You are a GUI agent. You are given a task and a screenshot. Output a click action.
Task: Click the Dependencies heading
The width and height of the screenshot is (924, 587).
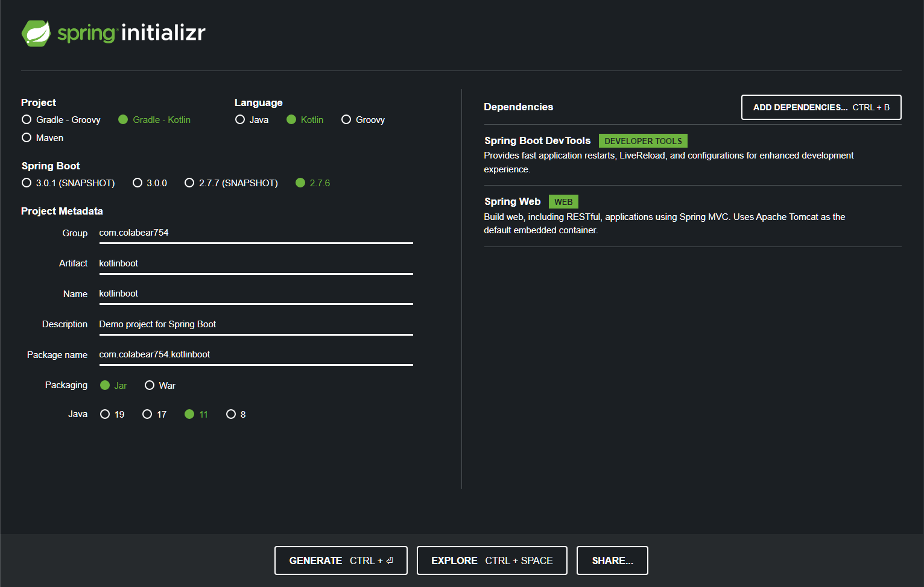pyautogui.click(x=518, y=107)
